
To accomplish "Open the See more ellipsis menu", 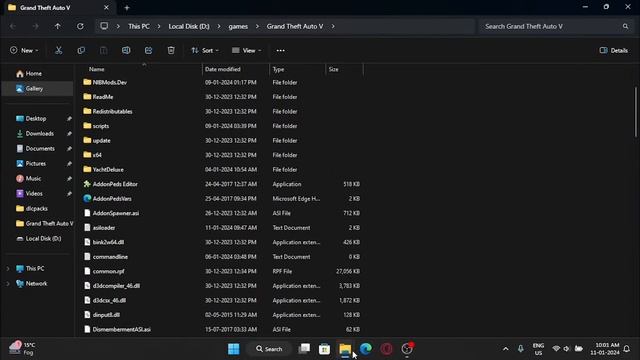I will (x=280, y=51).
